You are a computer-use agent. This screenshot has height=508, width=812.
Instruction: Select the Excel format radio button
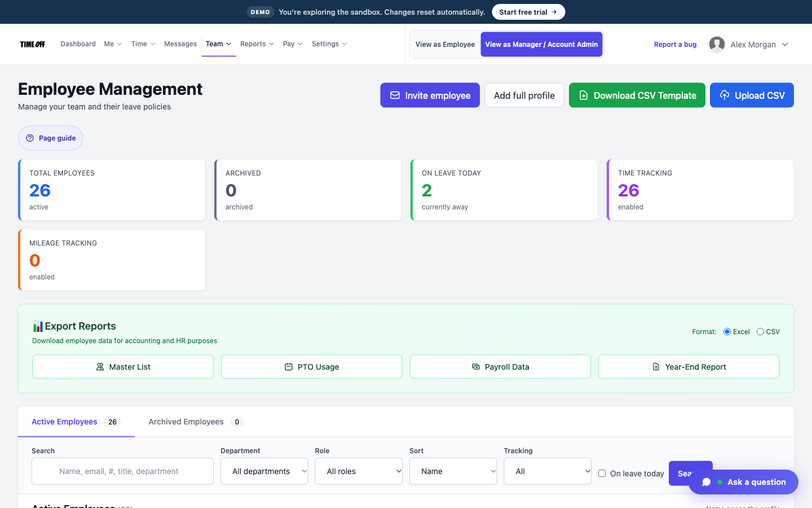tap(727, 332)
